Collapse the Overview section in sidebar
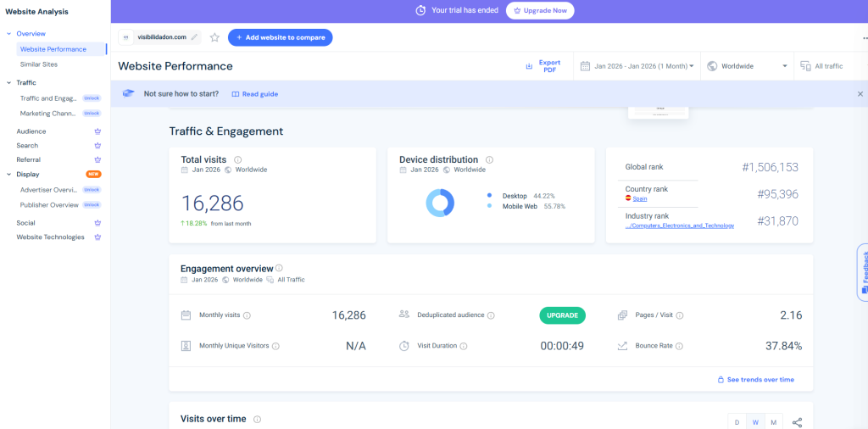 tap(8, 34)
